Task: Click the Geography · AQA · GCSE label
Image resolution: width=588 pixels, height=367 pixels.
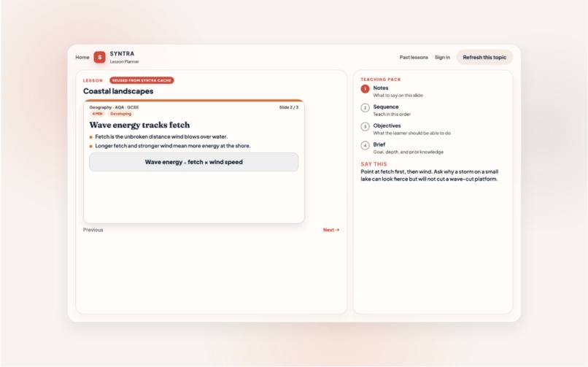Action: click(114, 107)
